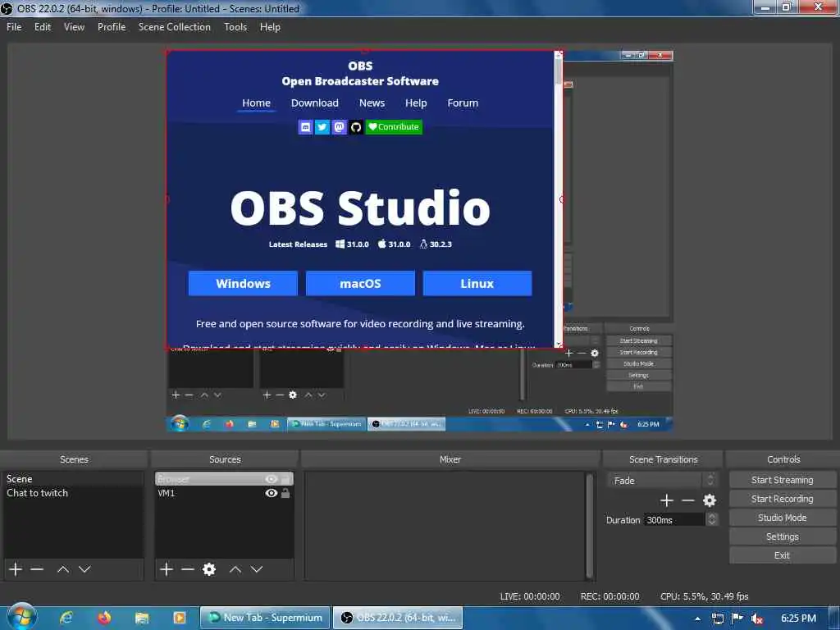Open Settings from the Controls panel
This screenshot has width=840, height=630.
pyautogui.click(x=782, y=536)
